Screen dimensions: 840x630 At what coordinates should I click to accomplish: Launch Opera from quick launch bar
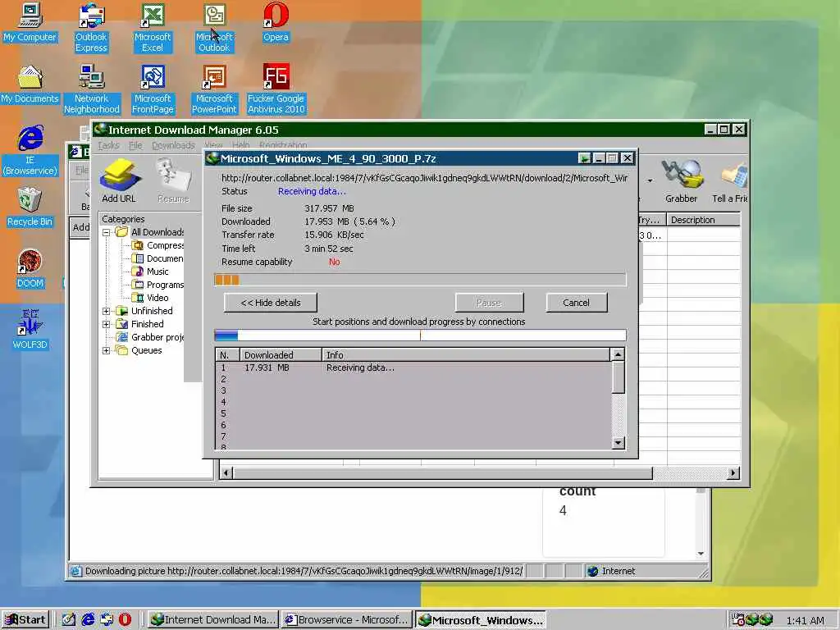[x=125, y=619]
